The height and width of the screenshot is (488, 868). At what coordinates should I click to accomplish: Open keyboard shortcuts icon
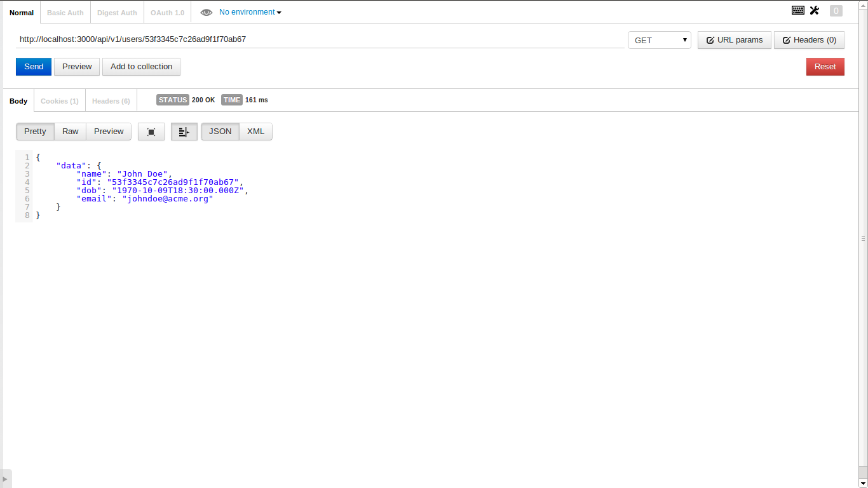[x=798, y=10]
